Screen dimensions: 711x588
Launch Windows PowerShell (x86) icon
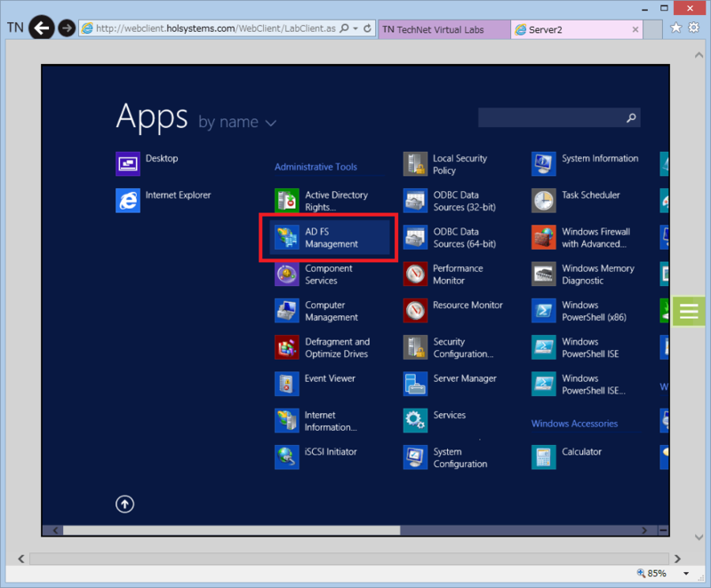point(543,310)
